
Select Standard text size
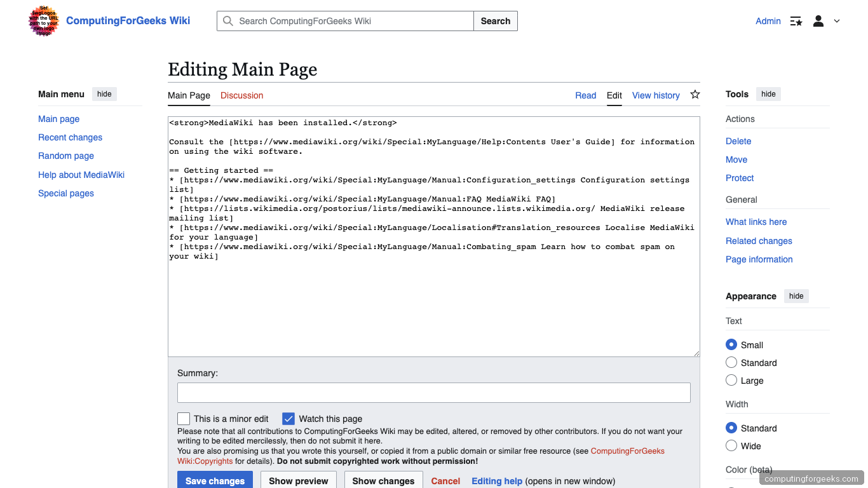(731, 362)
